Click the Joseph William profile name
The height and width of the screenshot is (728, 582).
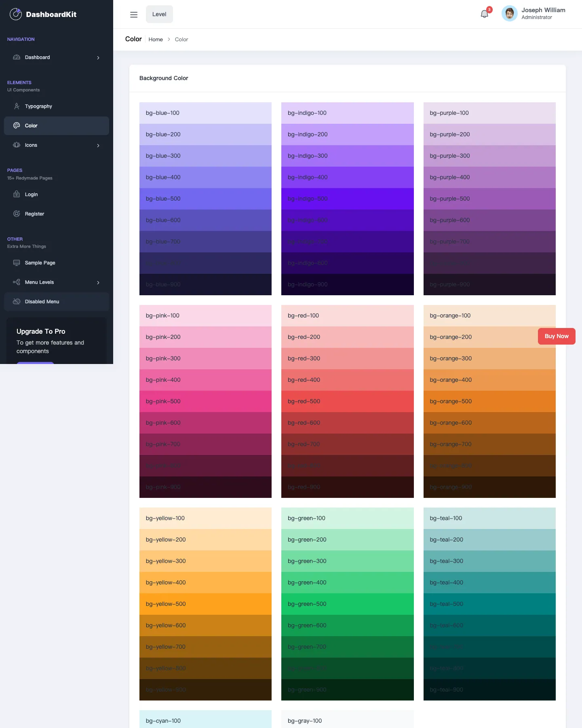543,10
